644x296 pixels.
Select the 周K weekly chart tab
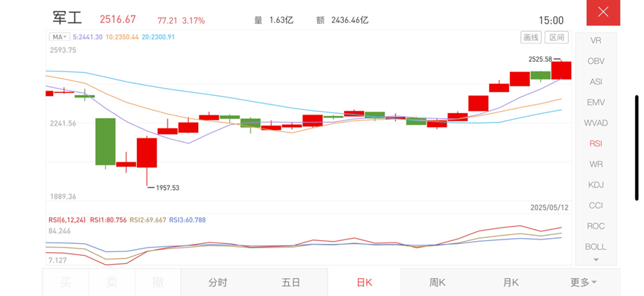(x=437, y=283)
